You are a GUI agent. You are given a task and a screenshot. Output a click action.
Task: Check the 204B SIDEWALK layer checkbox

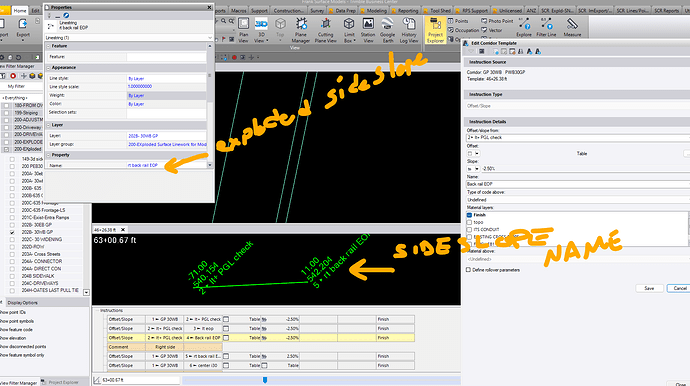coord(12,276)
